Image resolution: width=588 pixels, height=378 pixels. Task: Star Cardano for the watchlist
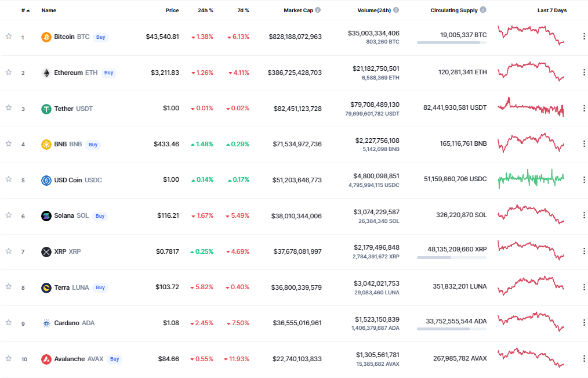9,322
